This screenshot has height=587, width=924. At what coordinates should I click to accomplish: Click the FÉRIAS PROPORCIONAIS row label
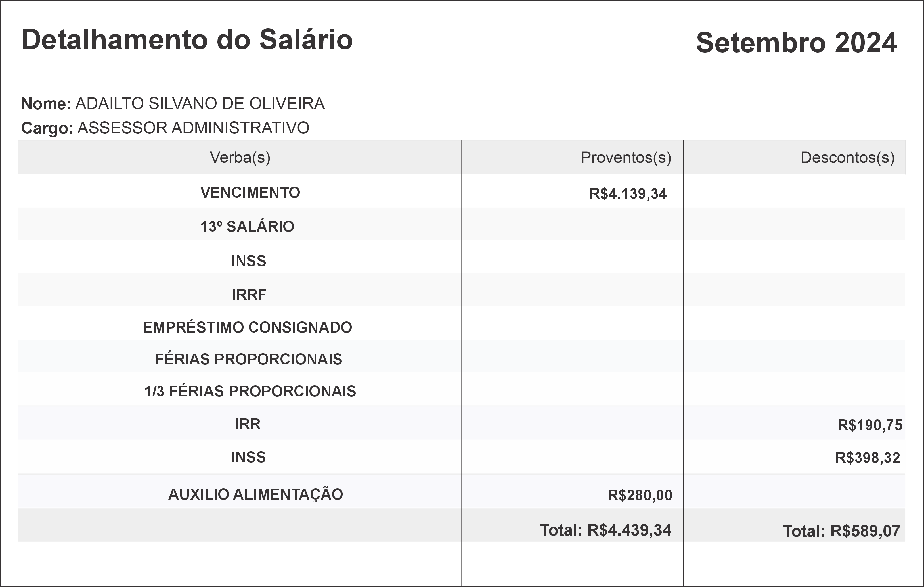[249, 359]
